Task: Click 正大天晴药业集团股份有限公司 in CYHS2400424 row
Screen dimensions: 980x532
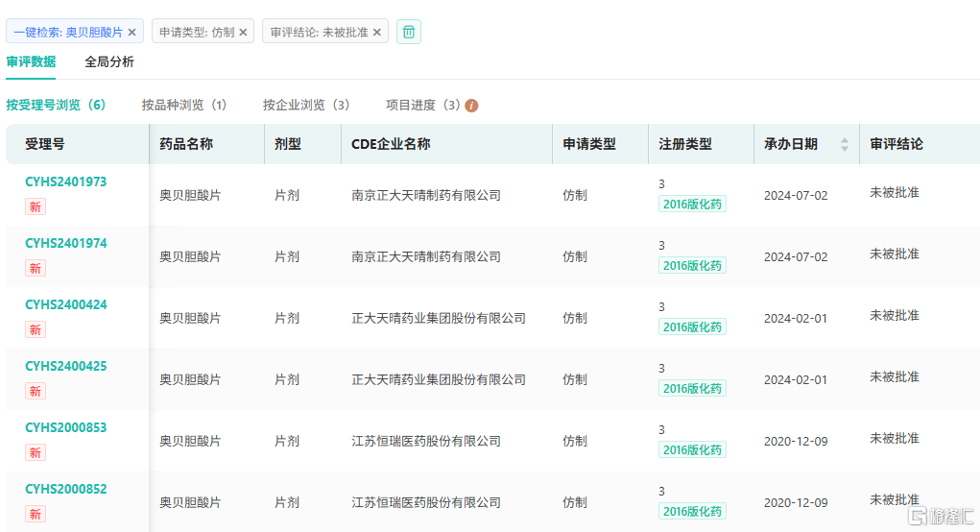Action: click(438, 318)
